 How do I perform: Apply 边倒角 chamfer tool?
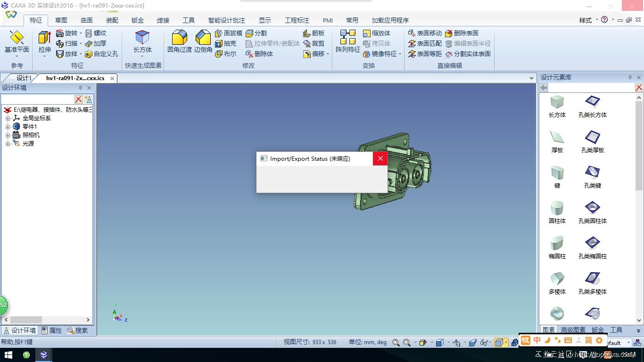point(203,41)
